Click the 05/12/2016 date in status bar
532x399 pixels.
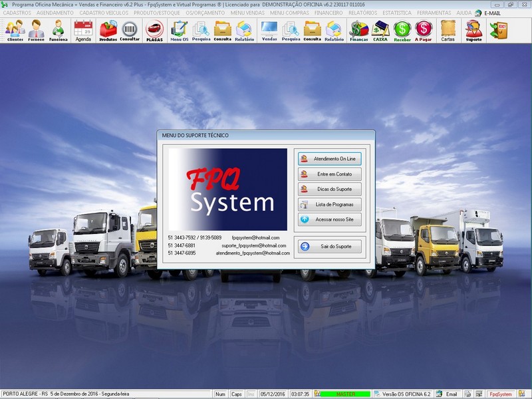pyautogui.click(x=273, y=394)
